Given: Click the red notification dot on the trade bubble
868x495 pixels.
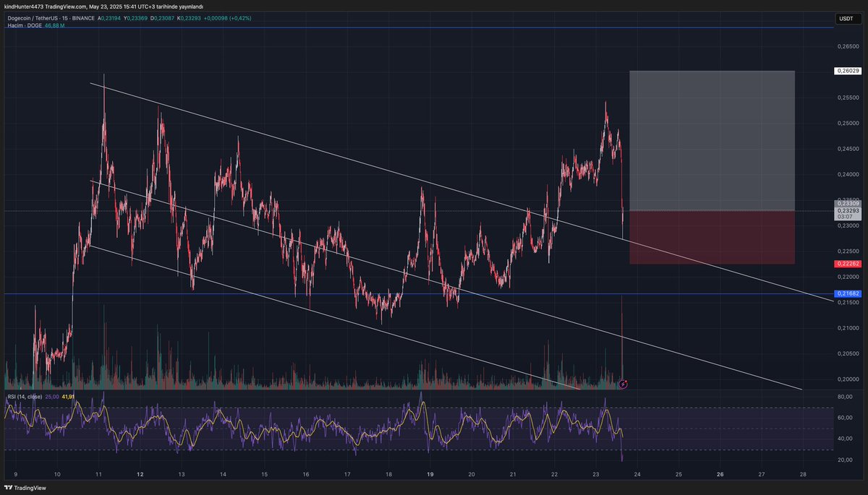Looking at the screenshot, I should (x=626, y=382).
